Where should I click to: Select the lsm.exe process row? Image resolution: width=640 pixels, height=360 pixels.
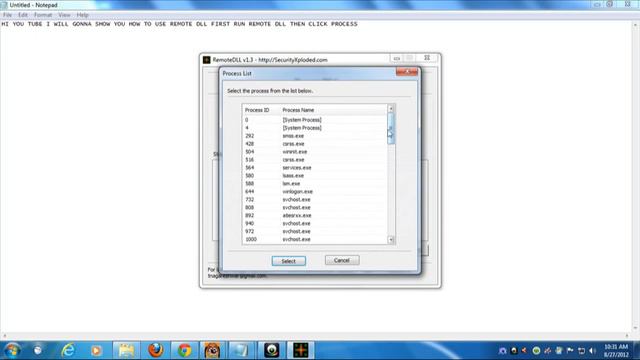[315, 184]
